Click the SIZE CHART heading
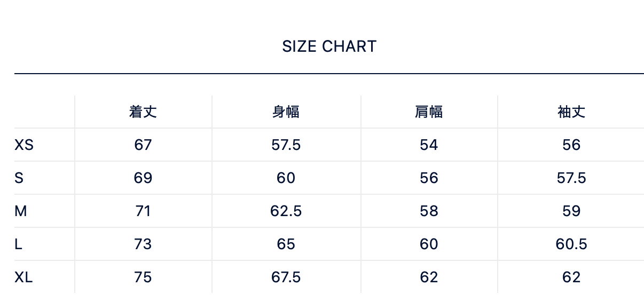This screenshot has height=302, width=644. click(x=329, y=46)
